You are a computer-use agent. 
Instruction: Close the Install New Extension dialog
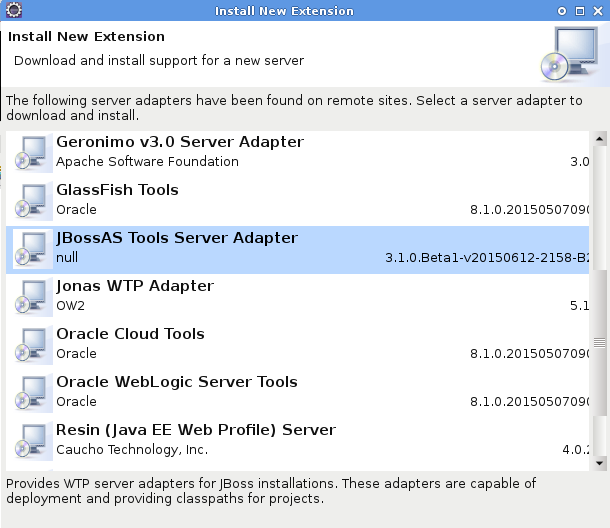tap(599, 11)
